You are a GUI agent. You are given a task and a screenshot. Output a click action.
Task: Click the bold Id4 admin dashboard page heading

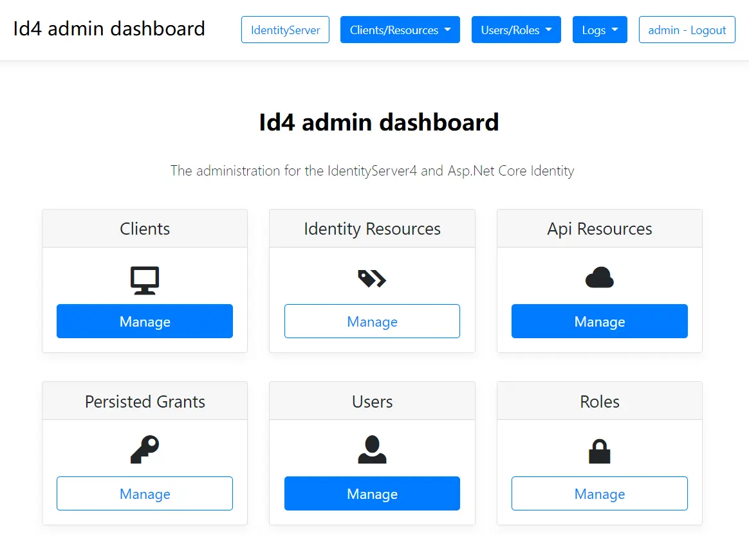(x=379, y=122)
